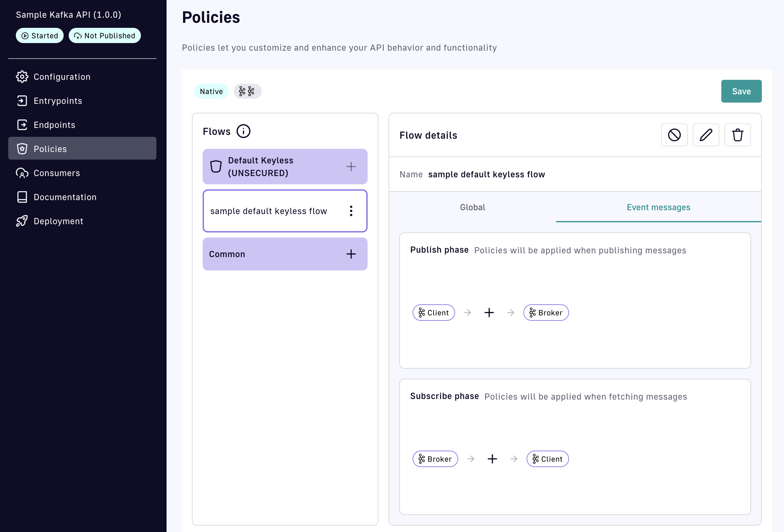The image size is (784, 532).
Task: Click the disable flow icon
Action: (674, 135)
